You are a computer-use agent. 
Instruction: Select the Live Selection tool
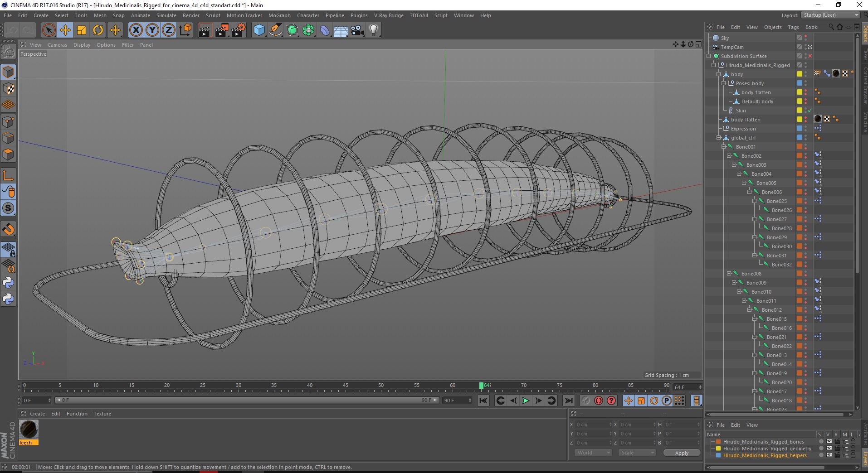[x=49, y=30]
